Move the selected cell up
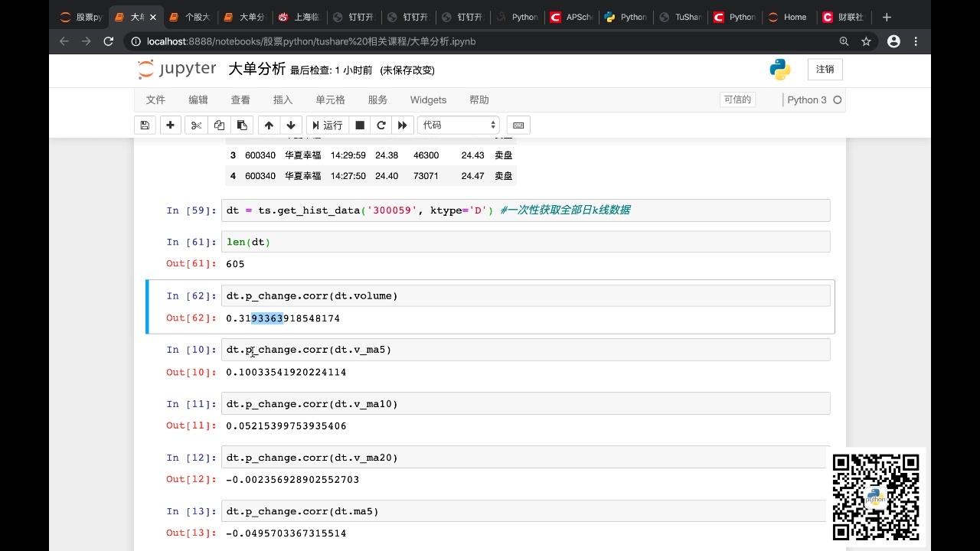980x551 pixels. [x=269, y=125]
